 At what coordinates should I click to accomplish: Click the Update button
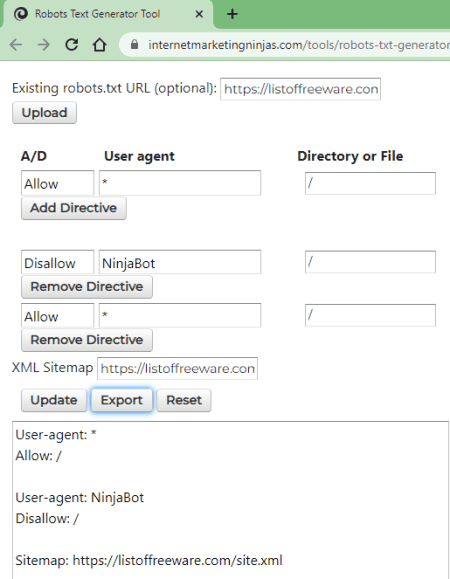point(54,400)
